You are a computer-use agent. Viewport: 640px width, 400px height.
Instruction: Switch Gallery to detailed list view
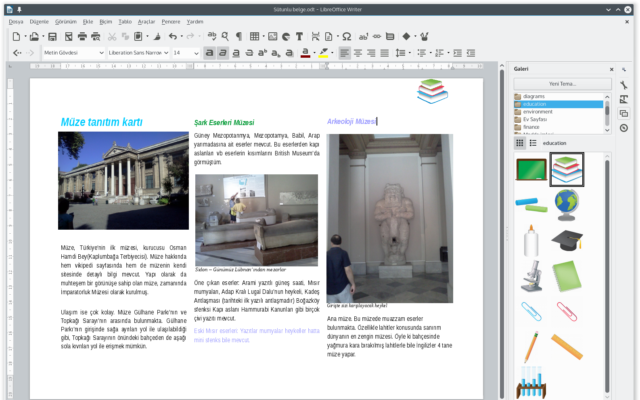coord(531,143)
